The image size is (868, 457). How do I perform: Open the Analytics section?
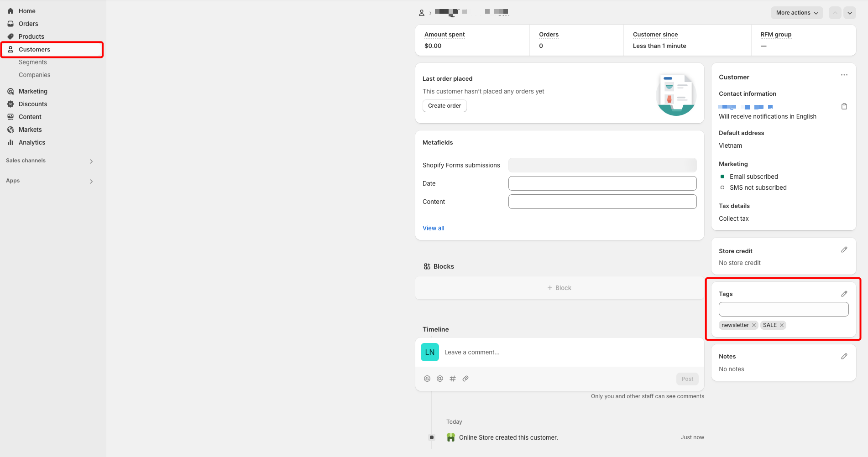[32, 142]
